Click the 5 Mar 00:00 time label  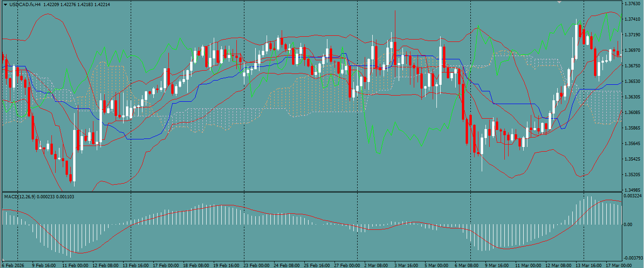coord(436,265)
